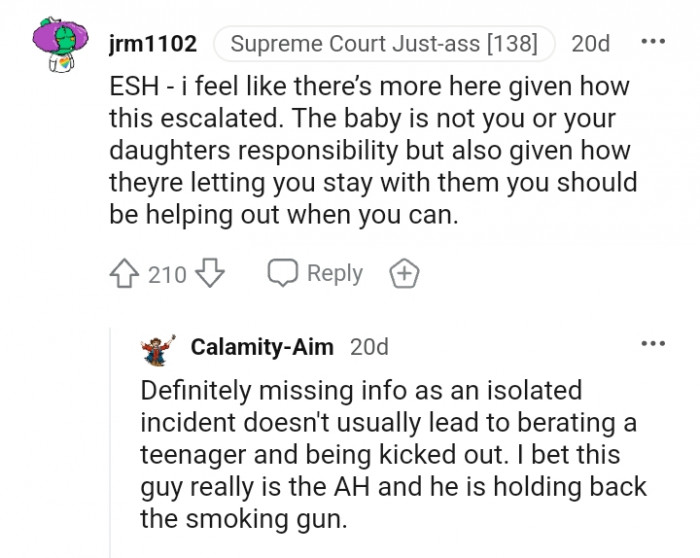The width and height of the screenshot is (700, 558).
Task: Upvote jrm1102's comment
Action: (x=125, y=274)
